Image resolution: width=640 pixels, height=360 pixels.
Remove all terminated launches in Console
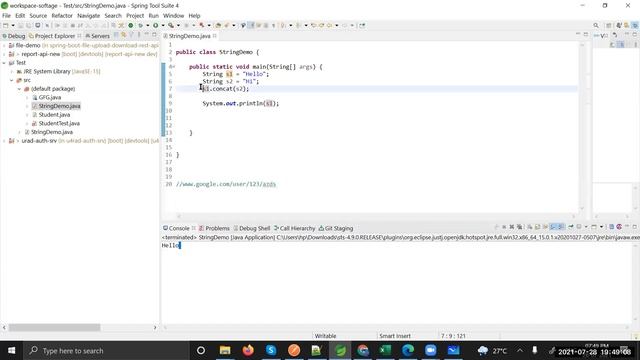[x=520, y=227]
